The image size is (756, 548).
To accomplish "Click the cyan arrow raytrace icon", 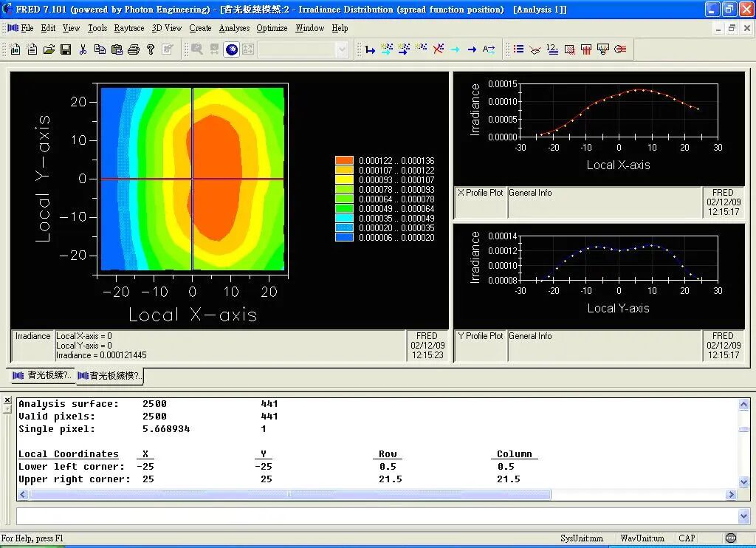I will (x=455, y=49).
